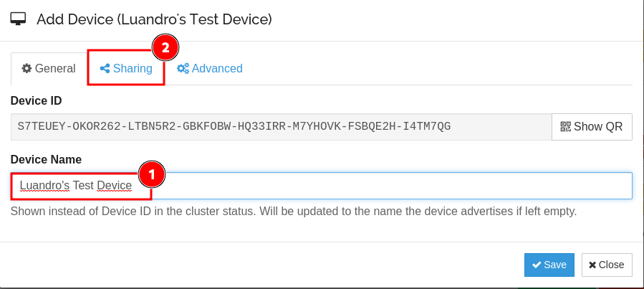Click the cogs icon beside Advanced
This screenshot has width=644, height=289.
click(183, 69)
